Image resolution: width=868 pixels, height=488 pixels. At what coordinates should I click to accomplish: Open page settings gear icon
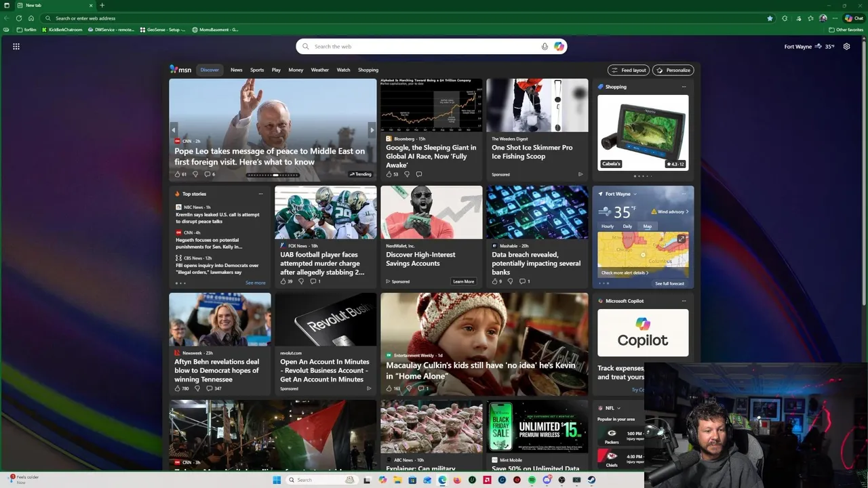pos(846,47)
